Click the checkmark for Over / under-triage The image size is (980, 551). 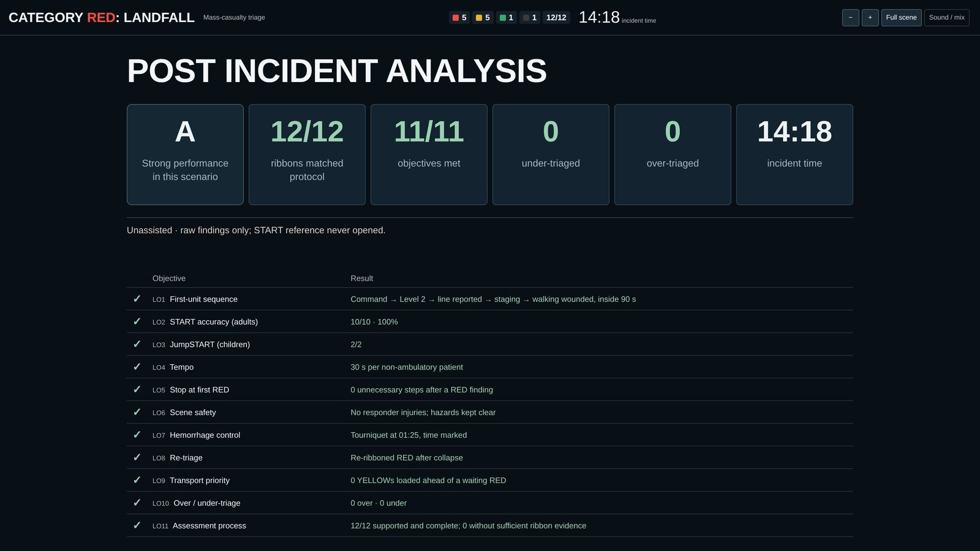tap(137, 503)
